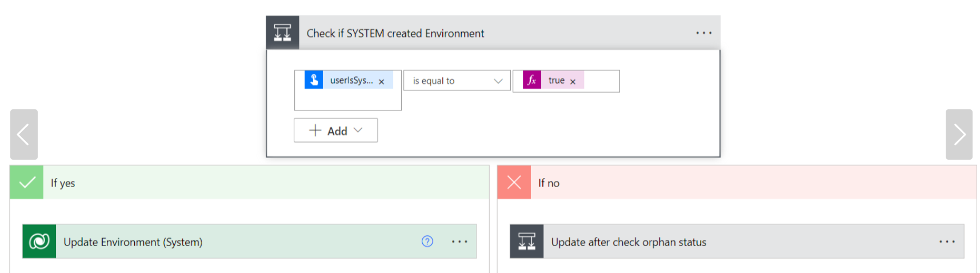Image resolution: width=980 pixels, height=273 pixels.
Task: Click the condition icon on Check if SYSTEM created Environment
Action: point(282,33)
